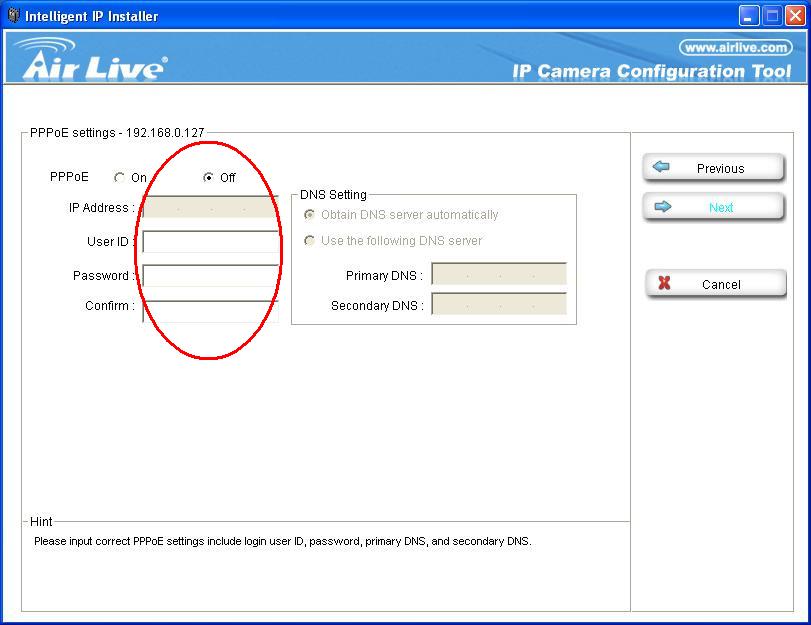
Task: Click the IP Address field
Action: click(210, 208)
